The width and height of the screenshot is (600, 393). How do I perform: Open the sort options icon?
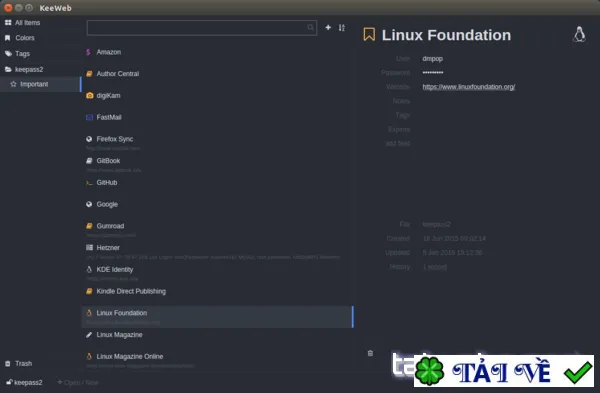(341, 28)
